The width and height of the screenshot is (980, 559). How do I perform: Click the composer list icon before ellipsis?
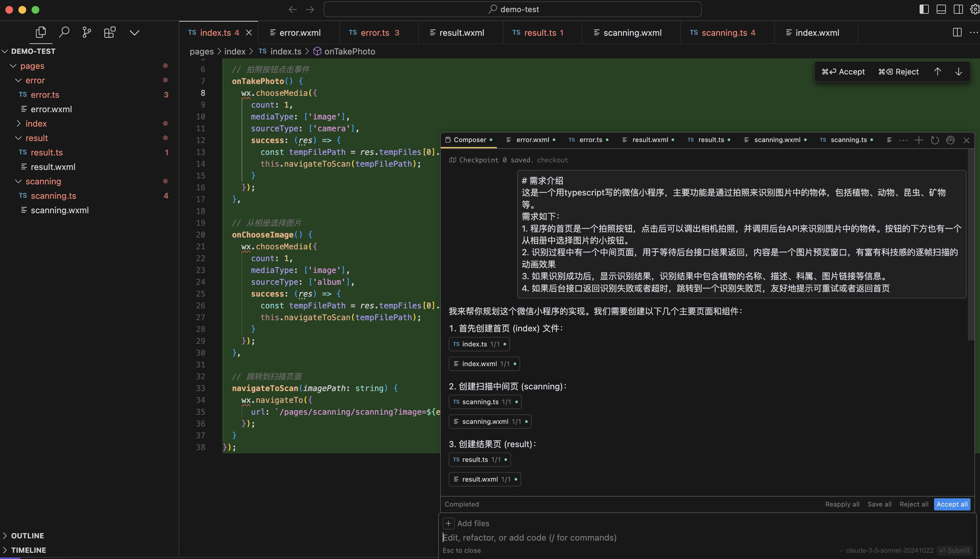tap(889, 140)
